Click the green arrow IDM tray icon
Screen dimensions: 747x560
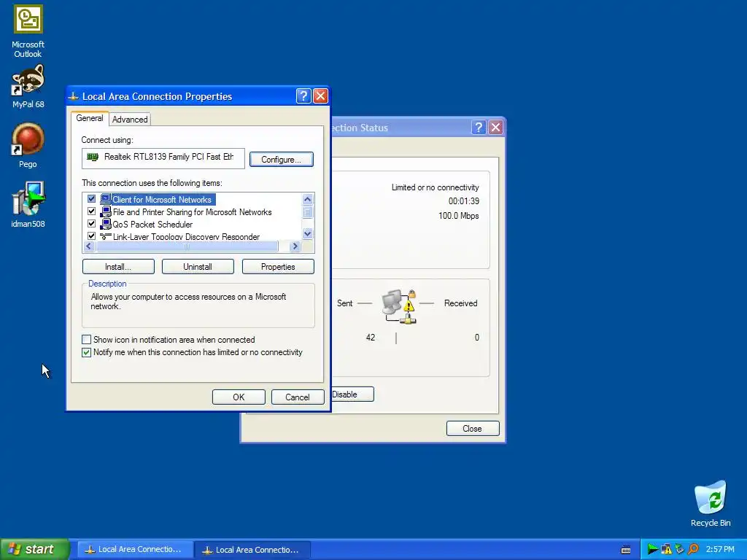[x=652, y=550]
